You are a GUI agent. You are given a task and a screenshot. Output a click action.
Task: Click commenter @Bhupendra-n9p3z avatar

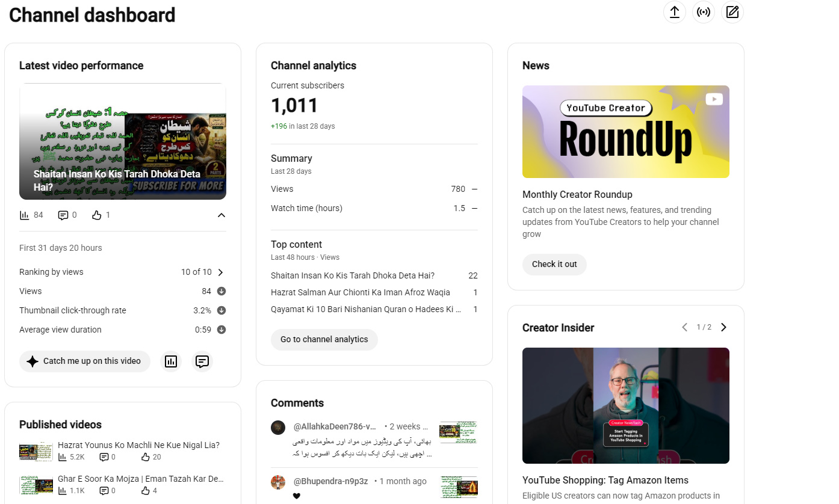(277, 482)
